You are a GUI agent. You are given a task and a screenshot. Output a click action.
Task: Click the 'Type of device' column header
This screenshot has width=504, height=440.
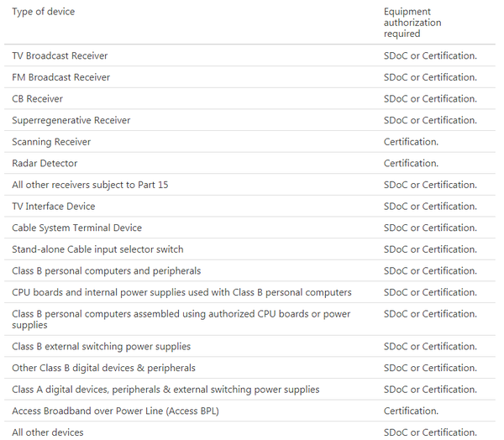[x=43, y=12]
